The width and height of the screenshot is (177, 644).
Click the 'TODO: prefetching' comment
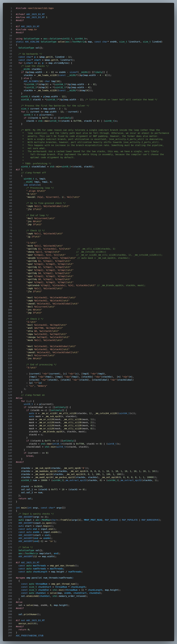[x=37, y=163]
